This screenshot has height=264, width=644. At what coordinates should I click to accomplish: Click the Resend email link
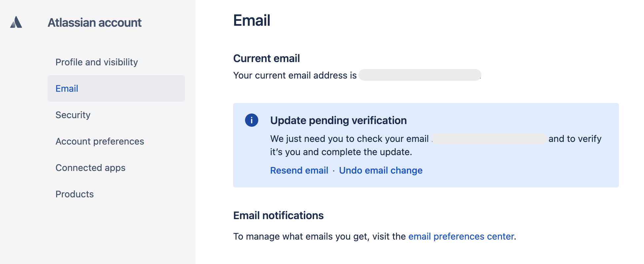click(299, 170)
